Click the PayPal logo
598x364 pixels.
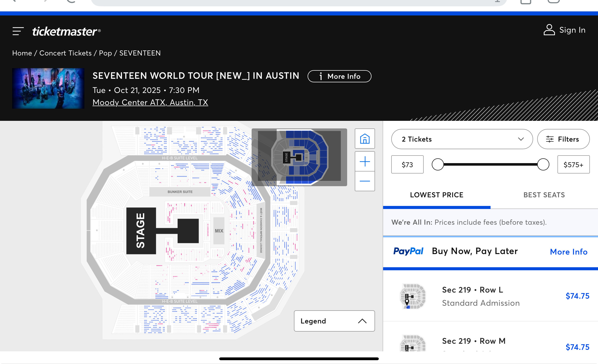point(408,251)
